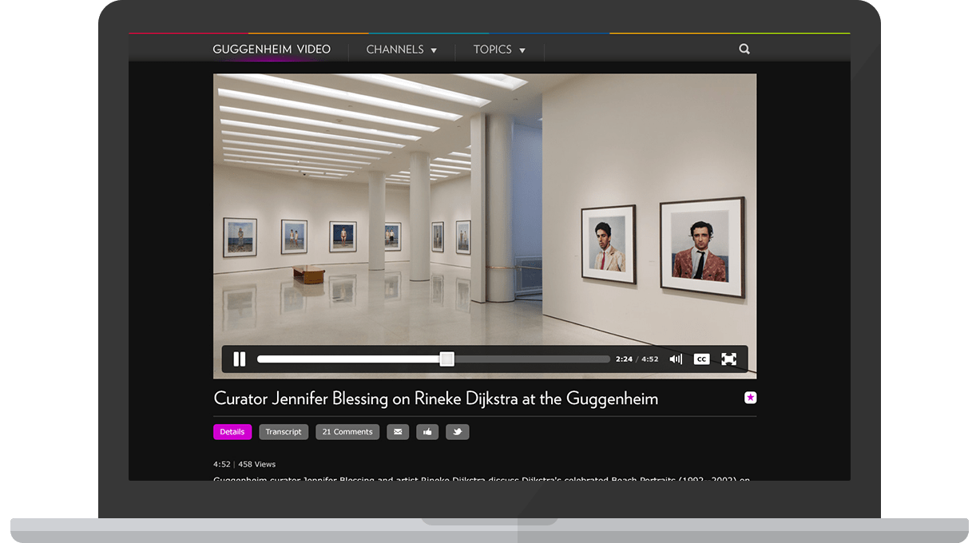Click the 458 Views text
This screenshot has width=980, height=543.
click(x=256, y=464)
